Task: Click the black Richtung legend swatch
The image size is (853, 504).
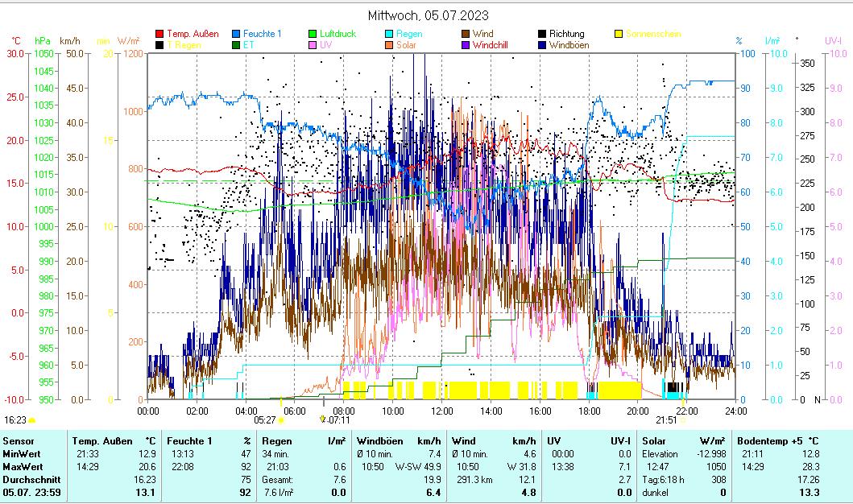Action: click(x=543, y=35)
